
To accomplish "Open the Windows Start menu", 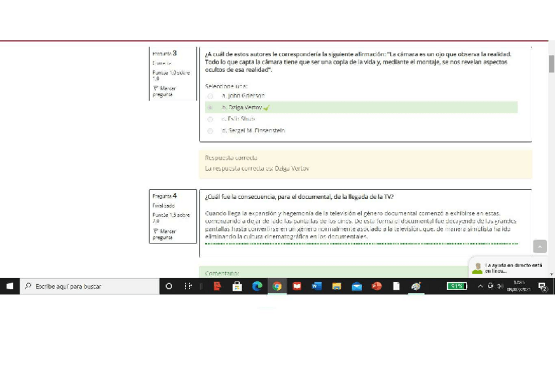I will [10, 286].
